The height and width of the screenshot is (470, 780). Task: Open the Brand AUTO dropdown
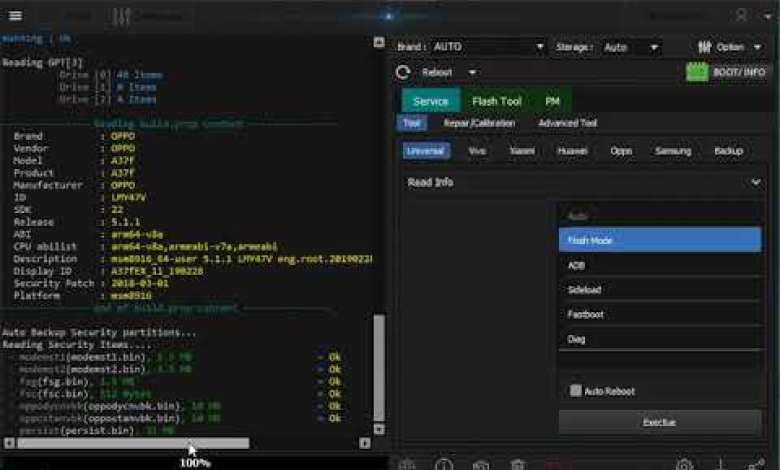coord(489,47)
